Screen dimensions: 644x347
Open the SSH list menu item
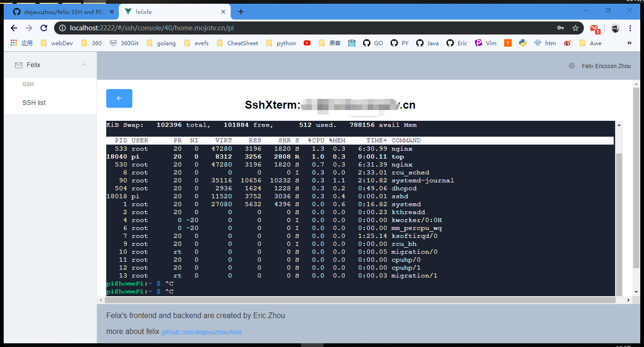click(34, 103)
